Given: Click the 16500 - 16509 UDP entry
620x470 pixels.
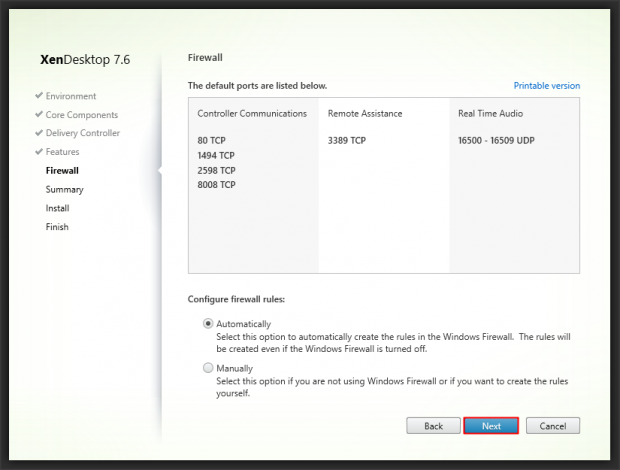Looking at the screenshot, I should click(x=496, y=140).
